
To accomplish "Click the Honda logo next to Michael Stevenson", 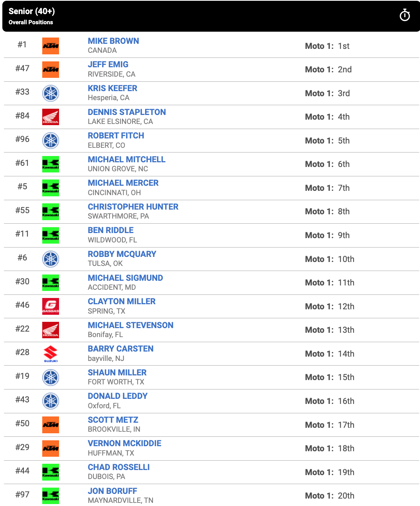I will pyautogui.click(x=50, y=330).
